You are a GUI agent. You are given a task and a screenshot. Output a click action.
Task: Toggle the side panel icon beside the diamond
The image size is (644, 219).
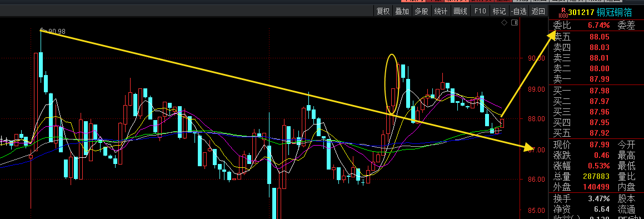point(514,23)
